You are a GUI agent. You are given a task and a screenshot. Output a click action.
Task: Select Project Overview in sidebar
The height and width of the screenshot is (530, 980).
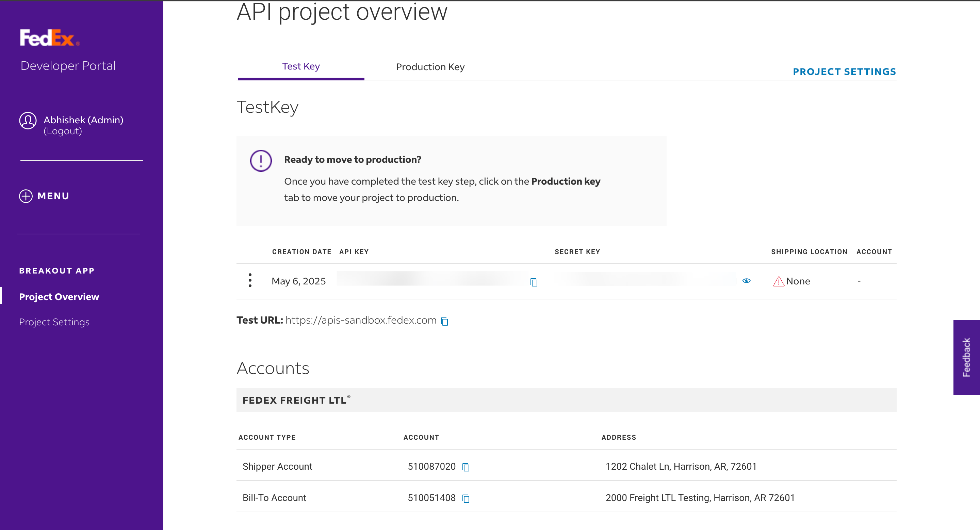pos(59,297)
